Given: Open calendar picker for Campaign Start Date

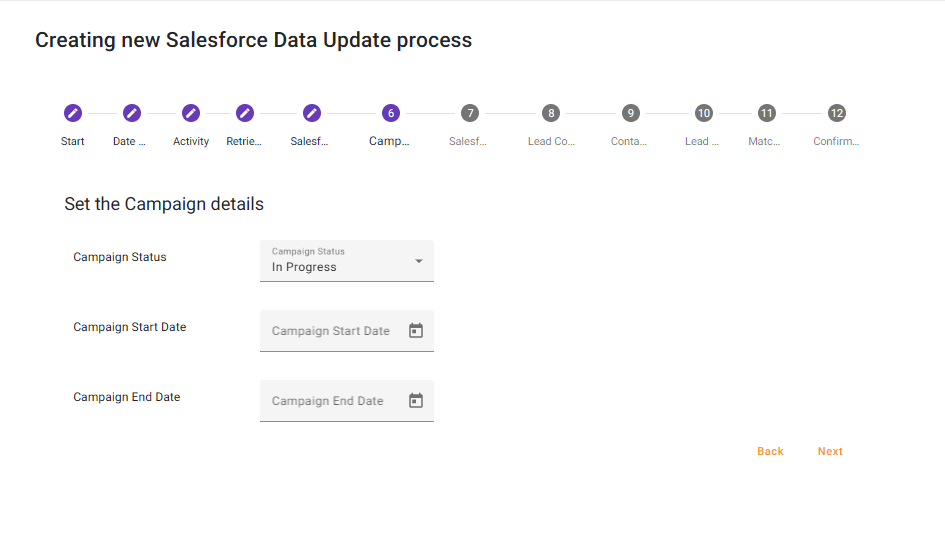Looking at the screenshot, I should [416, 331].
